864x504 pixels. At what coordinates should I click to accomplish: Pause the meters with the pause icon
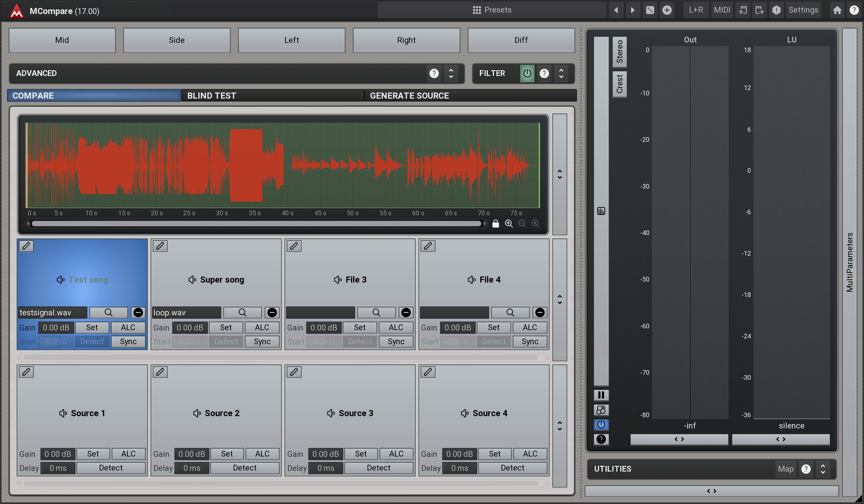point(601,395)
